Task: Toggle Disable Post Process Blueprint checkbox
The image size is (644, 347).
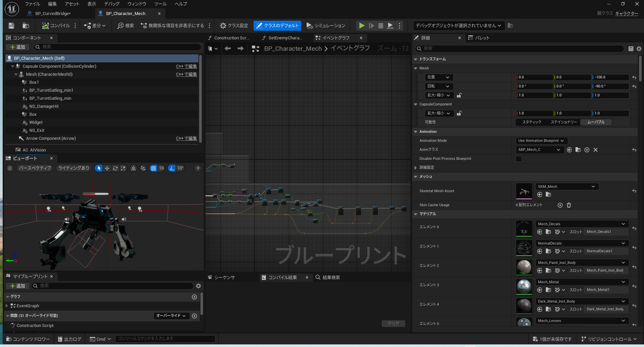Action: click(x=519, y=159)
